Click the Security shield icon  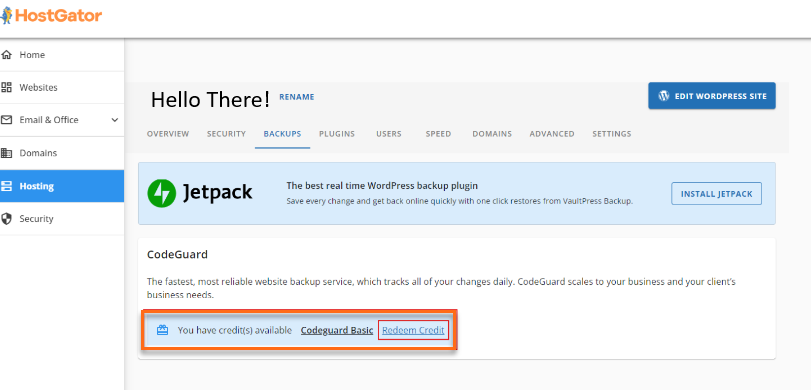point(6,219)
